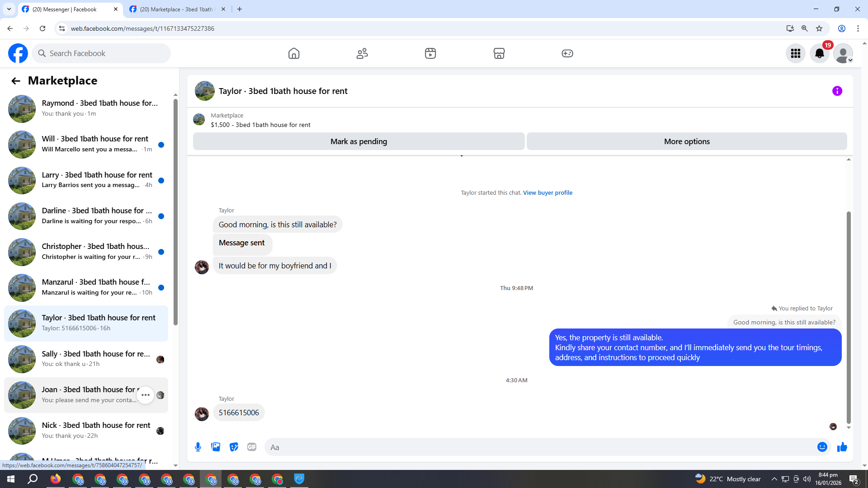This screenshot has height=488, width=868.
Task: Send a thumbs up like
Action: pyautogui.click(x=842, y=447)
